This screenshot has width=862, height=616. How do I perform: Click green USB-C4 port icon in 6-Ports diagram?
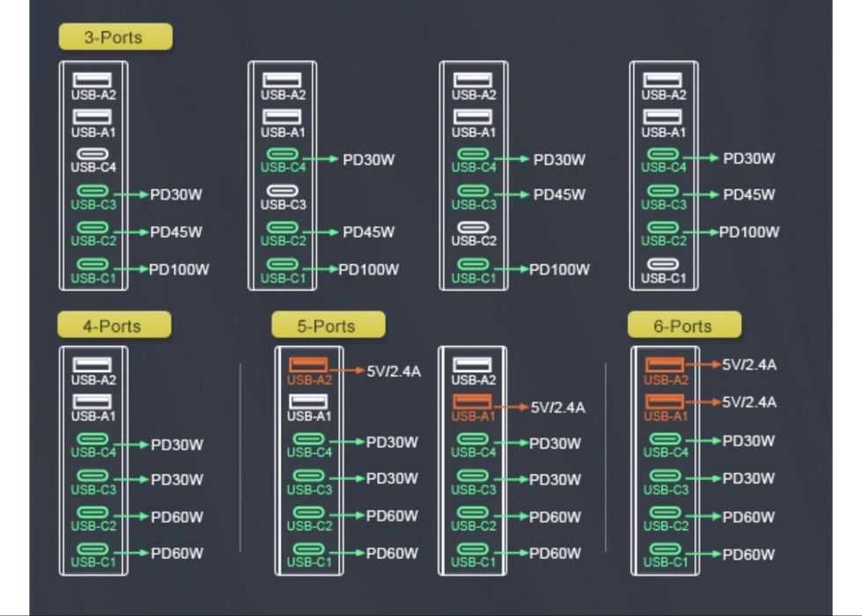tap(665, 439)
